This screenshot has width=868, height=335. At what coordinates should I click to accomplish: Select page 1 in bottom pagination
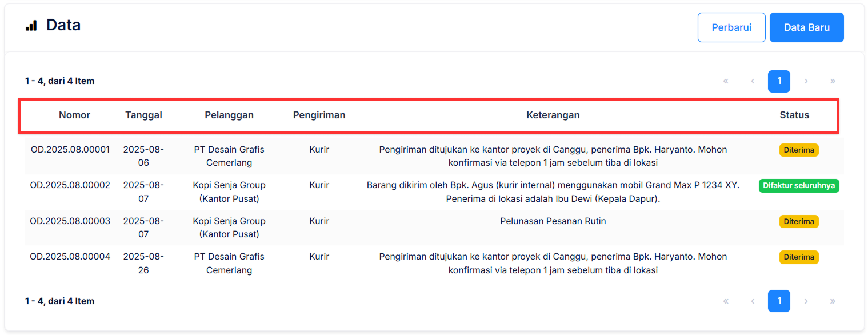pos(779,301)
